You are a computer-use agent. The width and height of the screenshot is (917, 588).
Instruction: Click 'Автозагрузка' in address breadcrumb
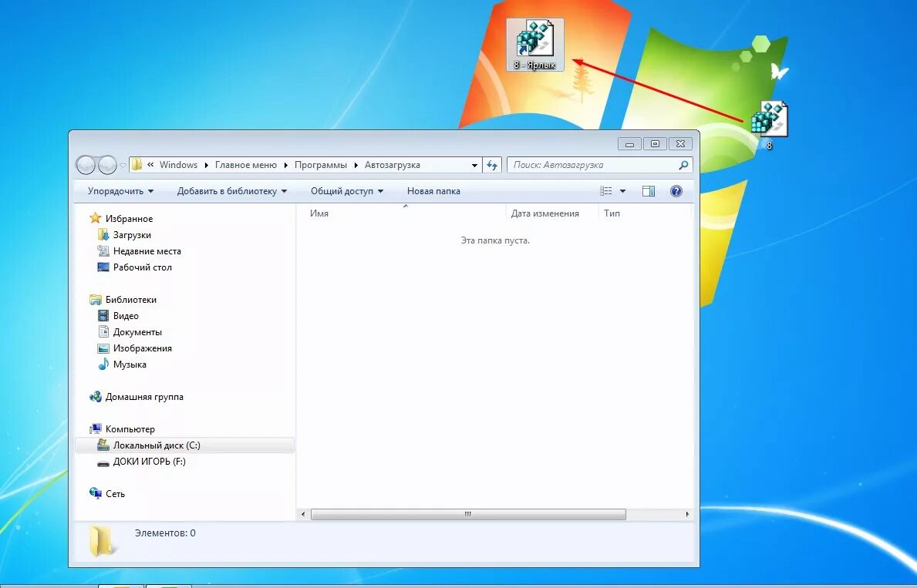coord(393,165)
